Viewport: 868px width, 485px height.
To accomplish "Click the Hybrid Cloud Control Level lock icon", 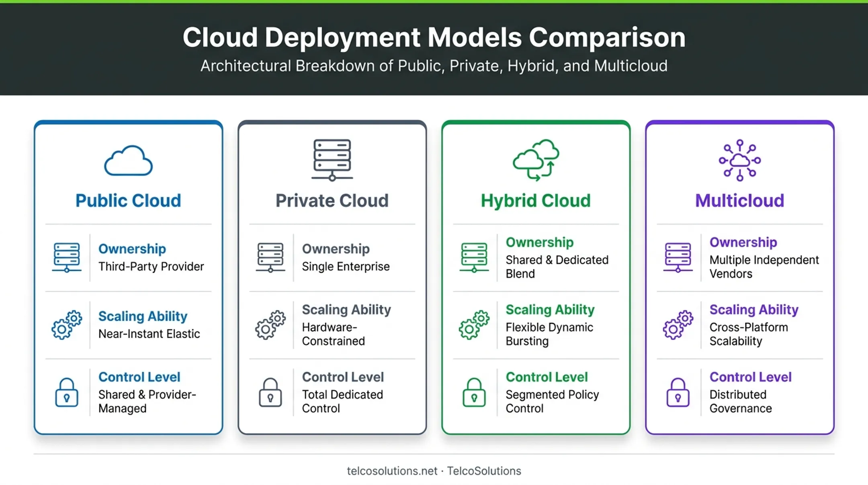I will tap(474, 393).
